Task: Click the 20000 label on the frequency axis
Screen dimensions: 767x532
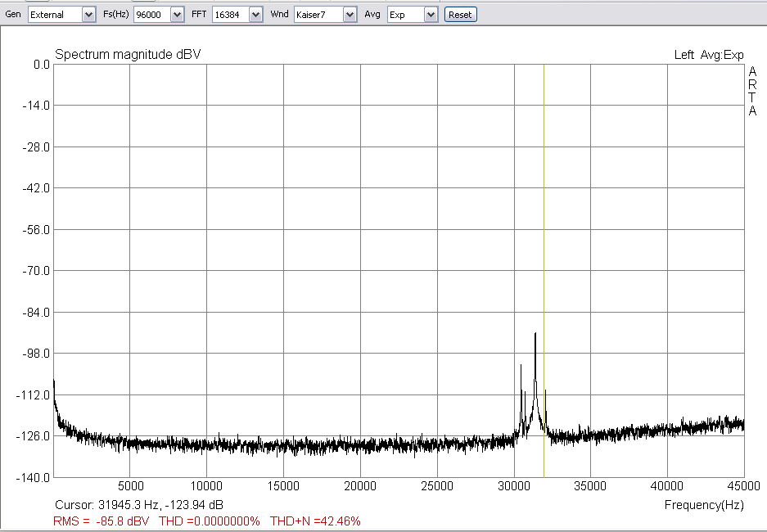Action: coord(360,486)
